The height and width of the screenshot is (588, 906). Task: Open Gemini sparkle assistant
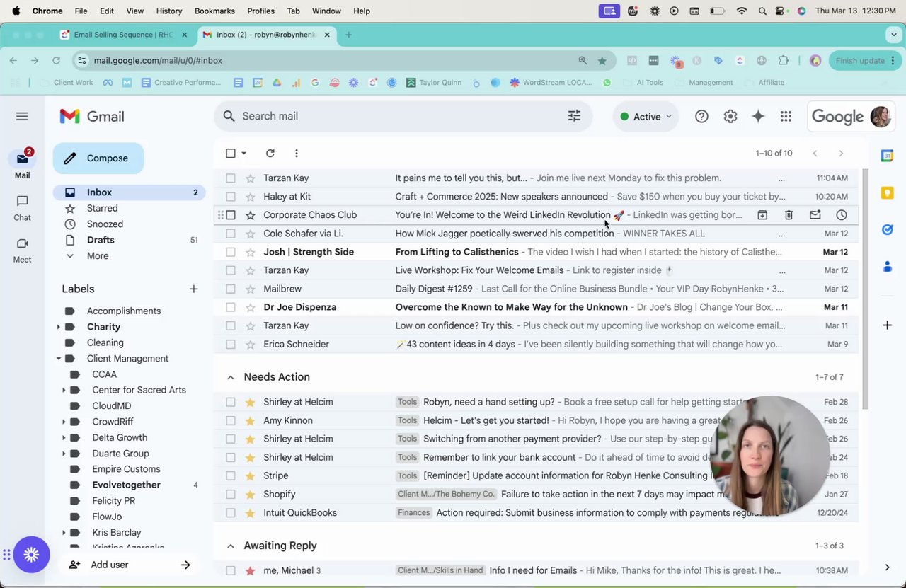click(x=758, y=117)
